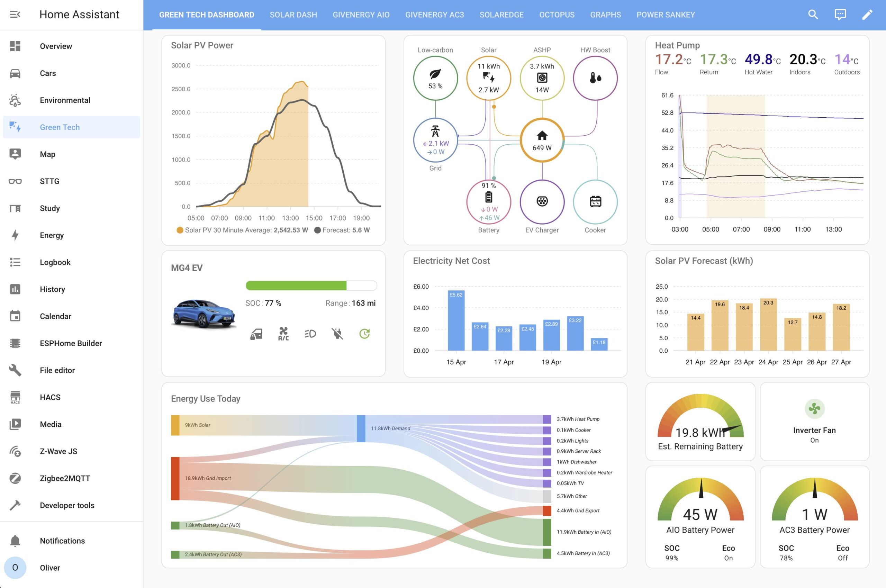Open the Assist chat icon
The image size is (886, 588).
pos(840,14)
